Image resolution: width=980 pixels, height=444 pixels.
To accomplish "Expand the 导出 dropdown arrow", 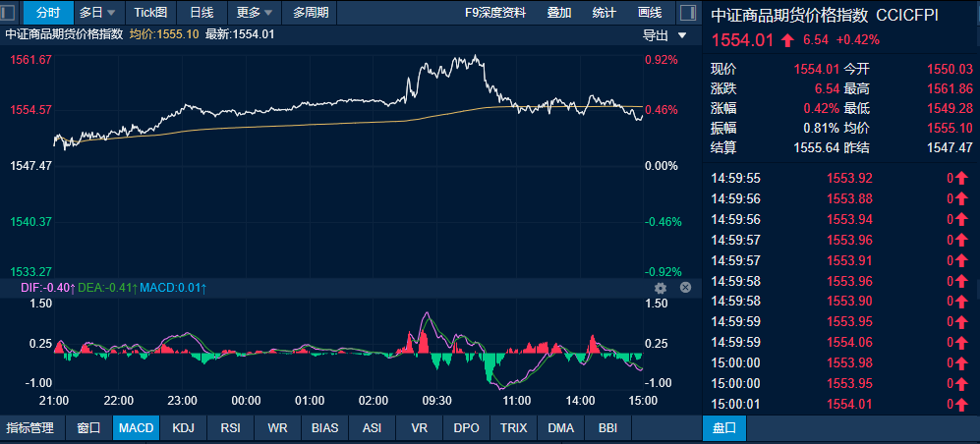I will 682,35.
